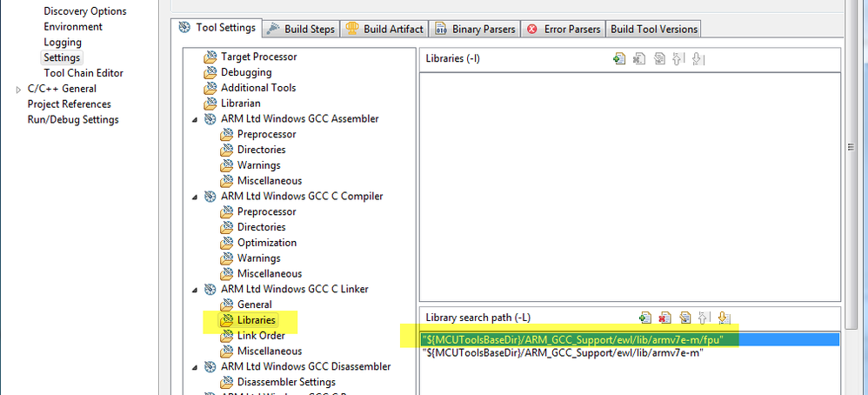Open the Build Tool Versions tab

(654, 30)
